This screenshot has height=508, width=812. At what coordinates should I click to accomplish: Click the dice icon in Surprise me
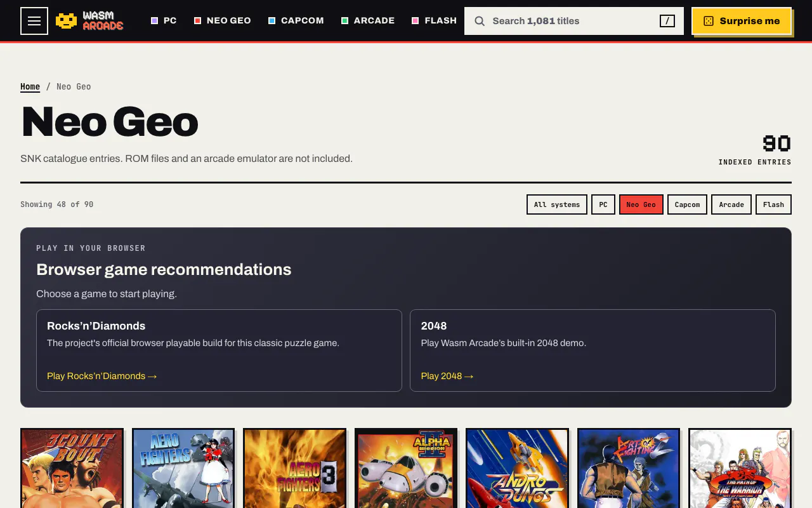pos(709,21)
